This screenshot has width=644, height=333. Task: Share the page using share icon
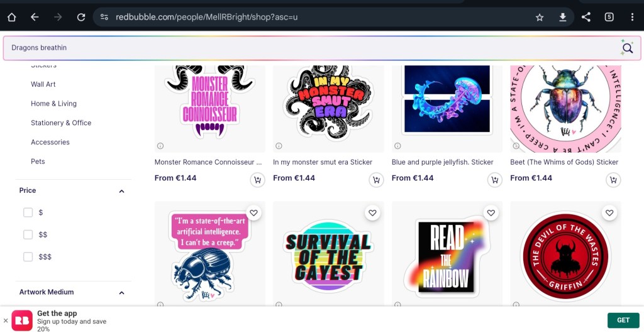click(586, 17)
